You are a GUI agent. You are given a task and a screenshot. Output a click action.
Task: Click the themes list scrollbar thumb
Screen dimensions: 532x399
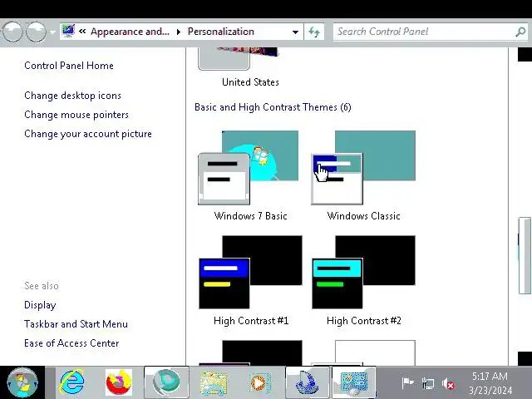point(525,255)
